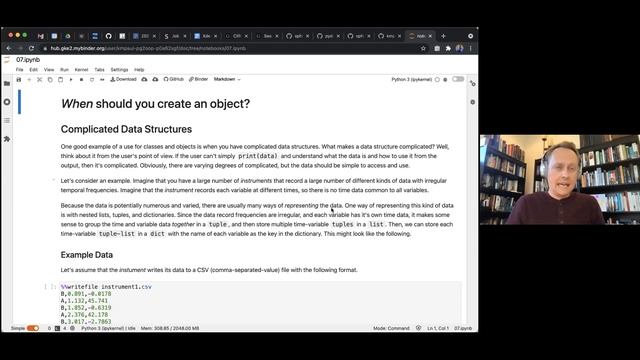This screenshot has width=640, height=360.
Task: Click the %%writefile instrument1.csv code line
Action: click(x=106, y=287)
